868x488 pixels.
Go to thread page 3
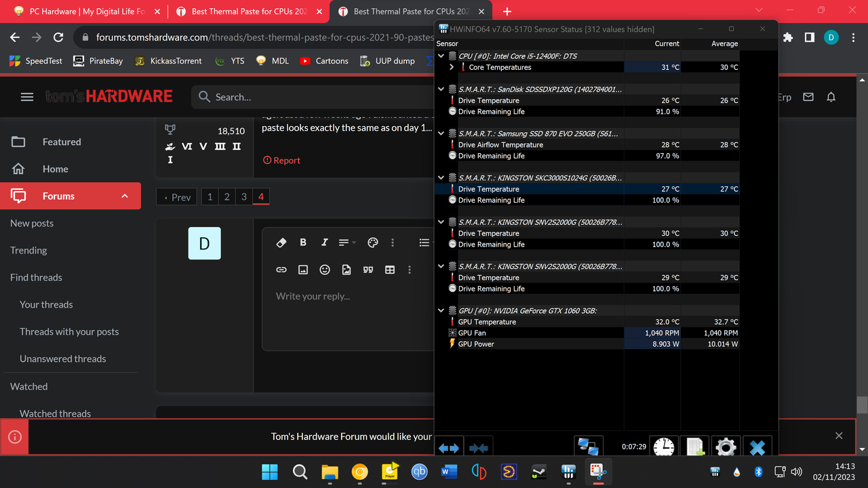pyautogui.click(x=244, y=197)
